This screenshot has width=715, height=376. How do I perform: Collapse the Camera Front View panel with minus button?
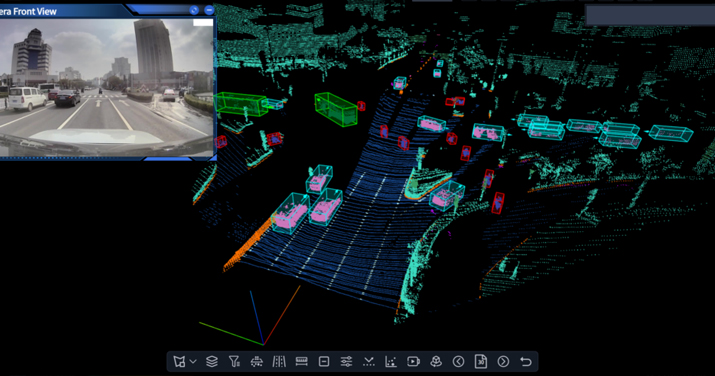coord(209,10)
